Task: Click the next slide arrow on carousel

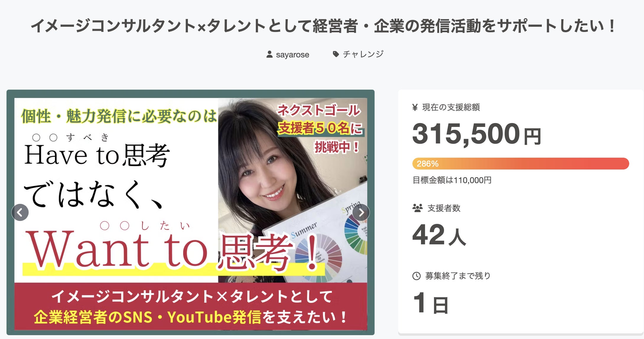Action: tap(361, 212)
